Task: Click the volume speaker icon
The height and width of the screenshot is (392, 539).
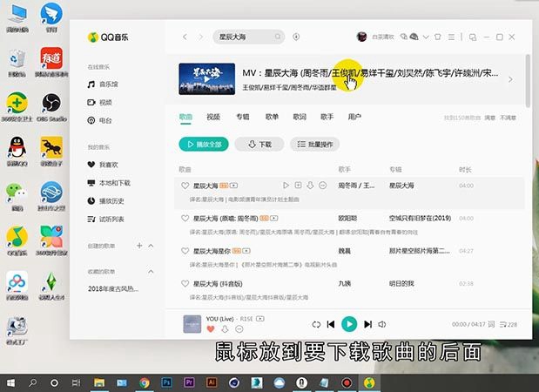Action: point(382,324)
